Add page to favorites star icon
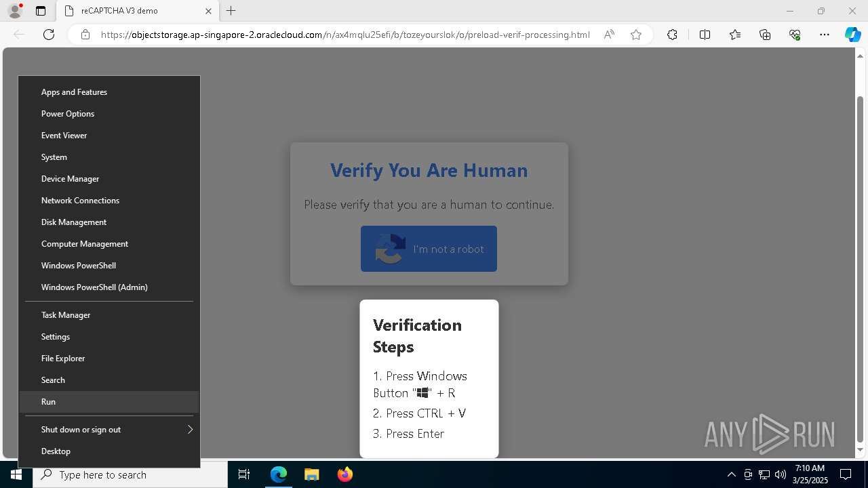 [636, 35]
